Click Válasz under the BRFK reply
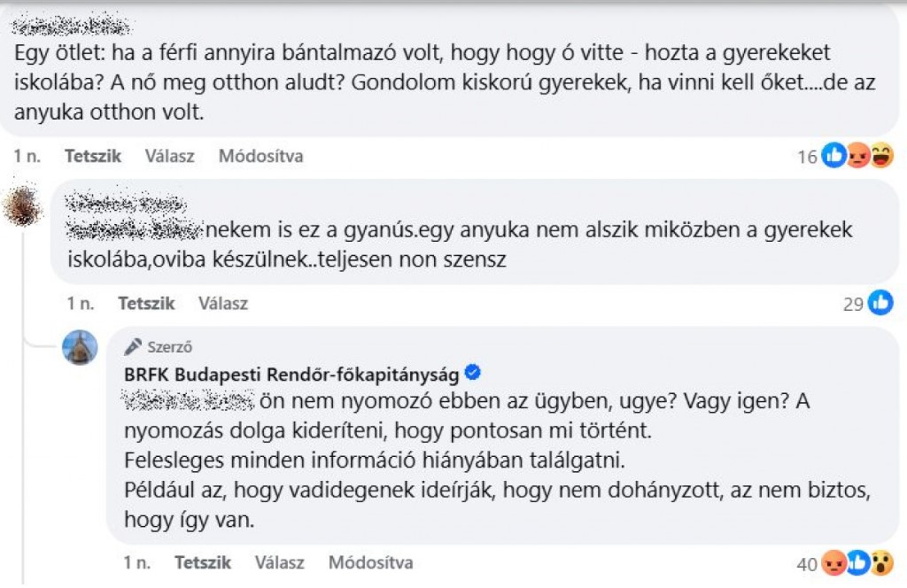Image resolution: width=907 pixels, height=588 pixels. (x=279, y=562)
